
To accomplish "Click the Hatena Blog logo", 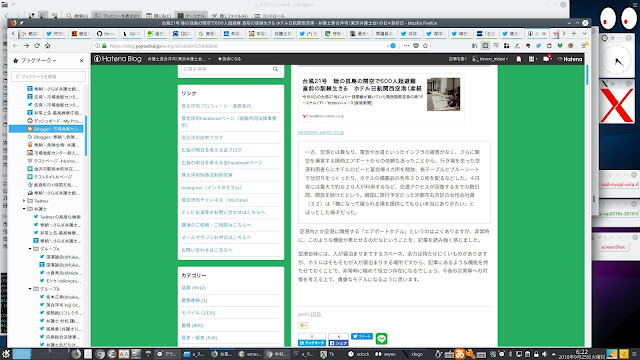I will (x=118, y=59).
